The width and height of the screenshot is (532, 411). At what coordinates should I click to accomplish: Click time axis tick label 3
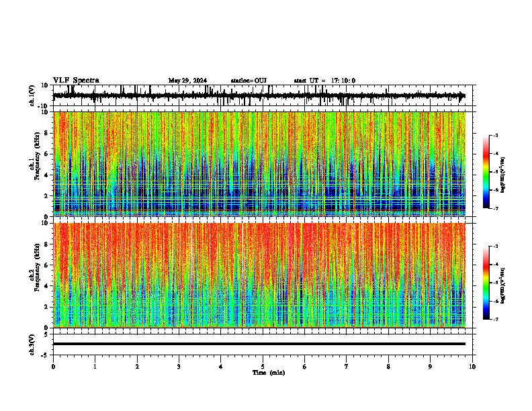point(179,366)
